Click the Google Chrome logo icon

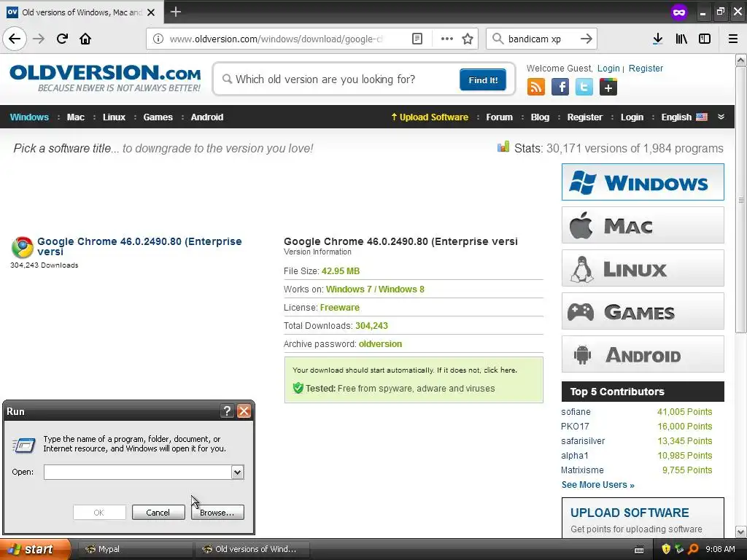coord(23,247)
